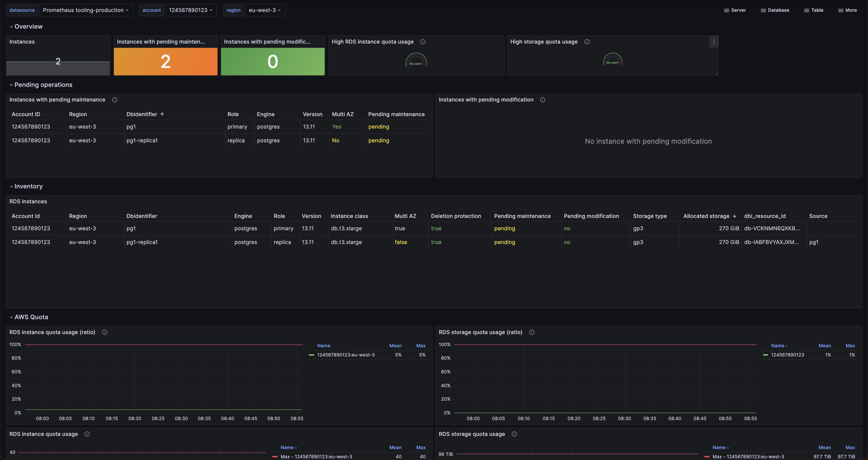Open the account 124567890123 dropdown
Viewport: 868px width, 460px height.
(191, 10)
